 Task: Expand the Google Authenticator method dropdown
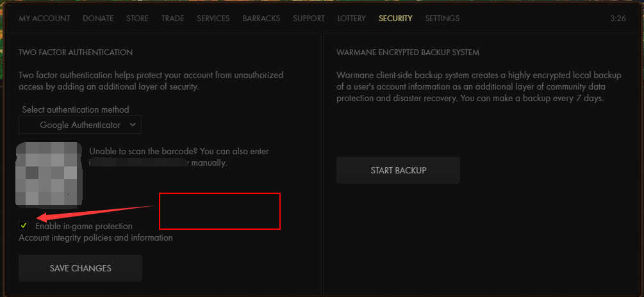(x=80, y=125)
